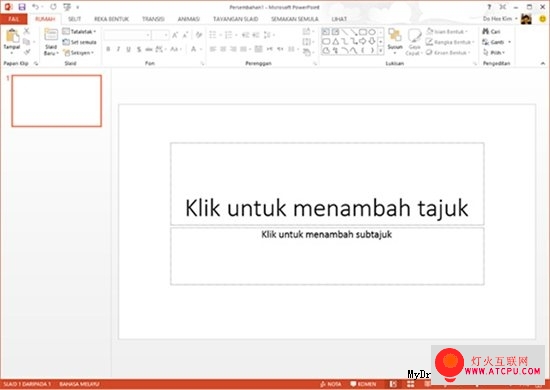Click the Slide Sorter view icon in status bar

(x=410, y=384)
